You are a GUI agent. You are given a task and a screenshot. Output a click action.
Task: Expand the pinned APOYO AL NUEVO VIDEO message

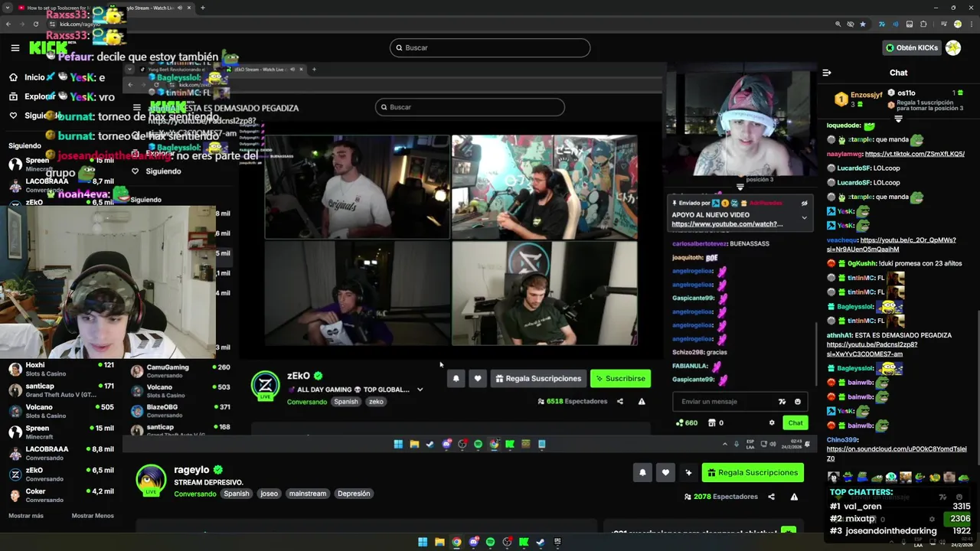pos(804,218)
